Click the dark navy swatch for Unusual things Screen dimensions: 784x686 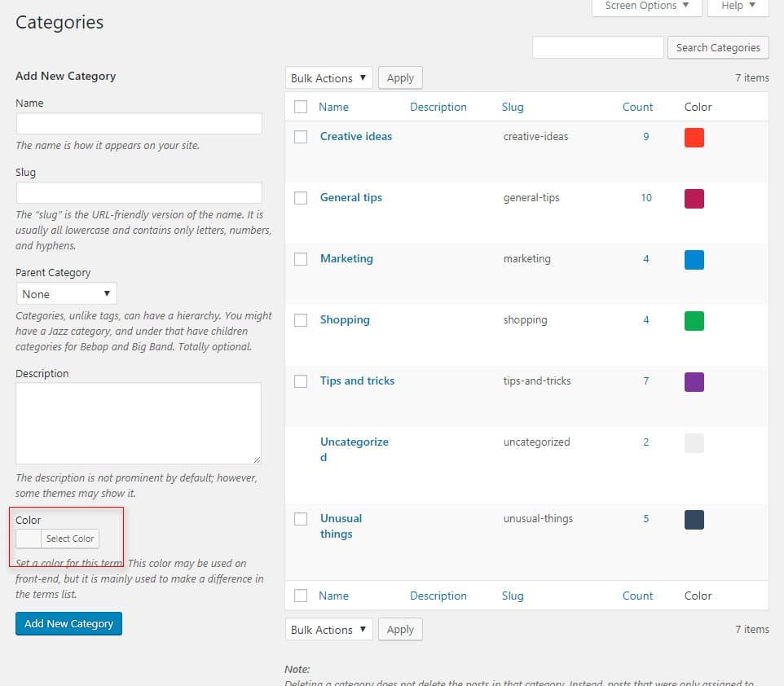[694, 520]
